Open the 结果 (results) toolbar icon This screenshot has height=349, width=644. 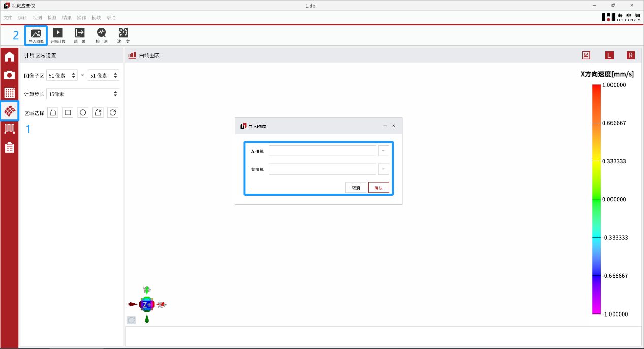click(x=80, y=34)
